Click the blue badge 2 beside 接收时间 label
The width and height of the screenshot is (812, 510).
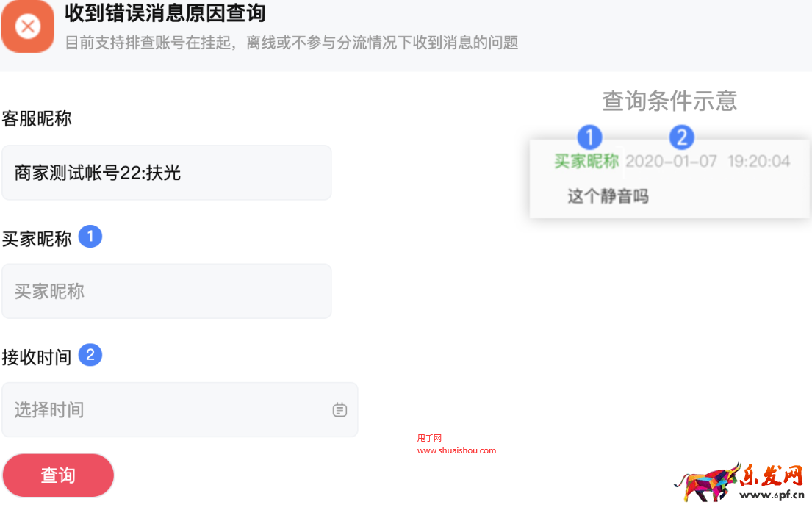pyautogui.click(x=92, y=354)
